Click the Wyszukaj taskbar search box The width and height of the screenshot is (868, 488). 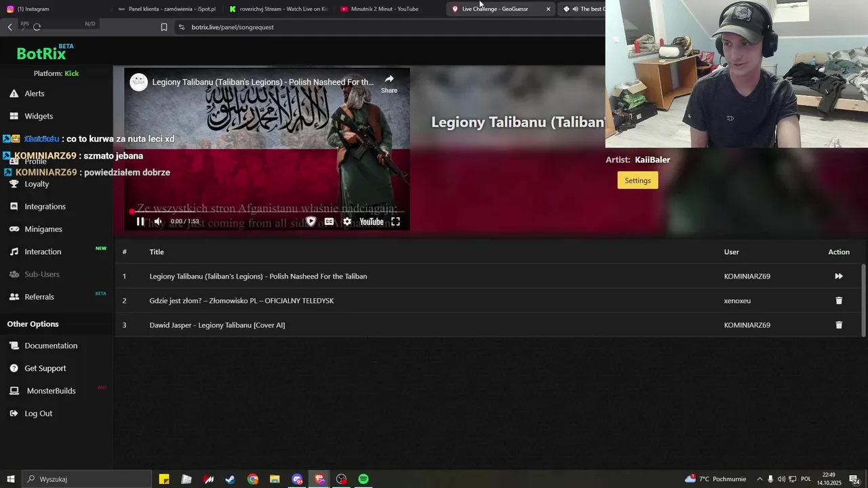point(87,479)
